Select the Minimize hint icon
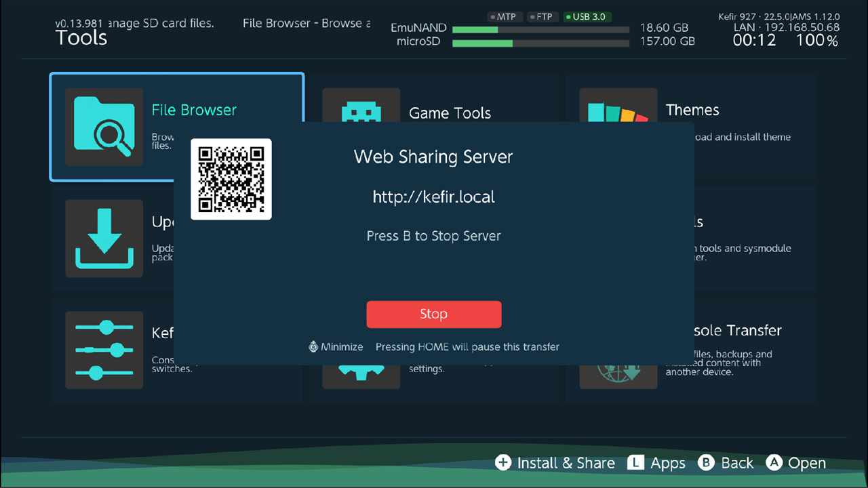The height and width of the screenshot is (488, 868). pyautogui.click(x=313, y=346)
